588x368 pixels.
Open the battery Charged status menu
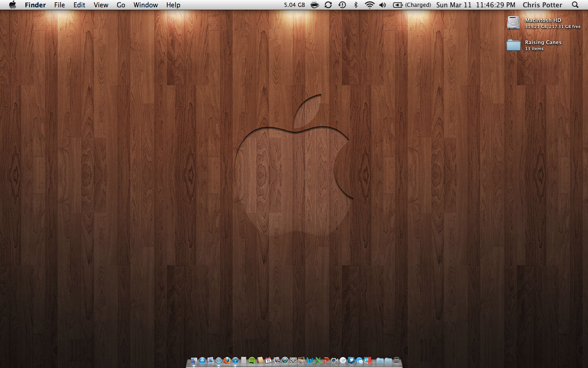(412, 5)
